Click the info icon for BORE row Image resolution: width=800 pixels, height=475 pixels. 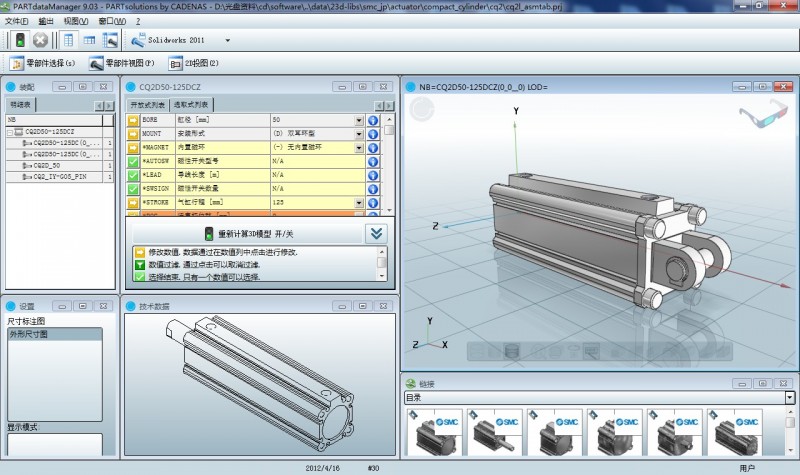(372, 120)
